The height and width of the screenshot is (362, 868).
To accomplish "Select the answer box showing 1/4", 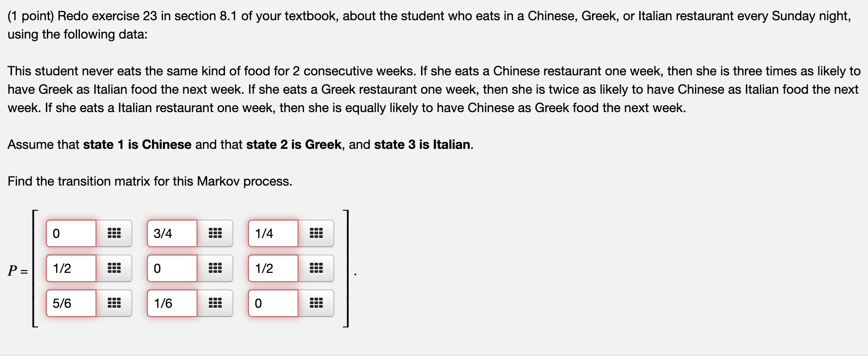I will tap(273, 233).
